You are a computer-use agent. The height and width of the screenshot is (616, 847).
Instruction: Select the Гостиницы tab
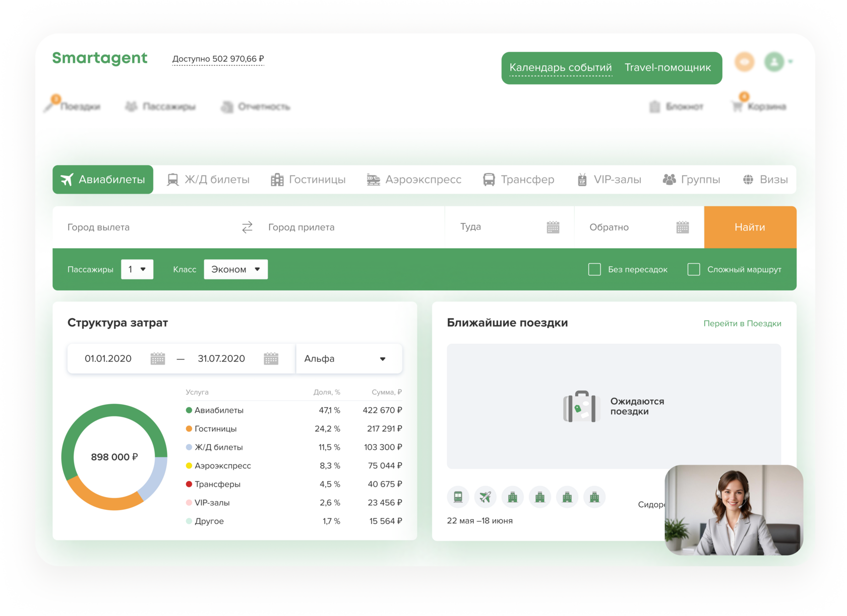(308, 179)
